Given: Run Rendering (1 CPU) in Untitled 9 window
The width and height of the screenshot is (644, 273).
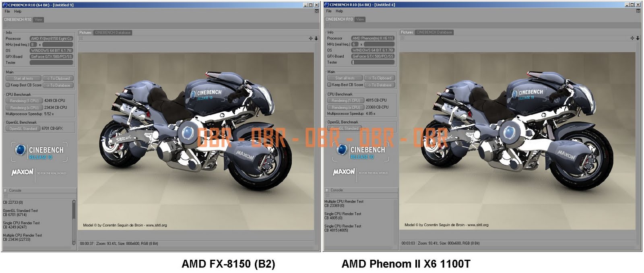Looking at the screenshot, I should tap(24, 101).
